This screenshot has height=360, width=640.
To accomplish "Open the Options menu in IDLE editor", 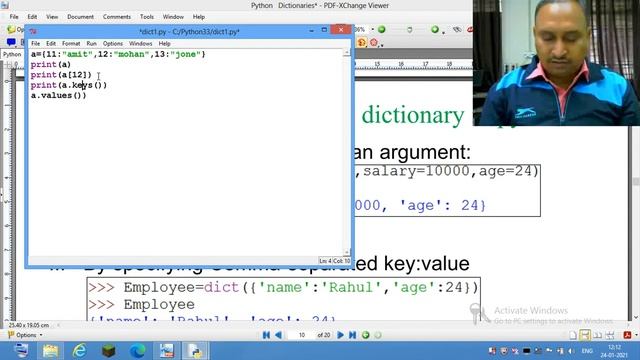I will (x=113, y=43).
